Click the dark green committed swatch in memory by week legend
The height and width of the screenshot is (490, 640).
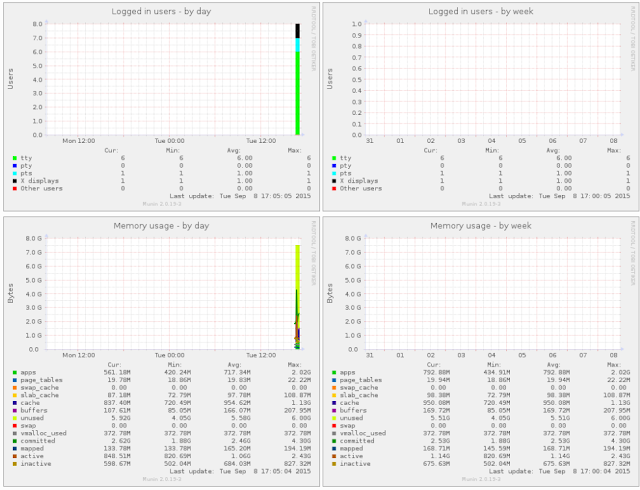click(334, 441)
